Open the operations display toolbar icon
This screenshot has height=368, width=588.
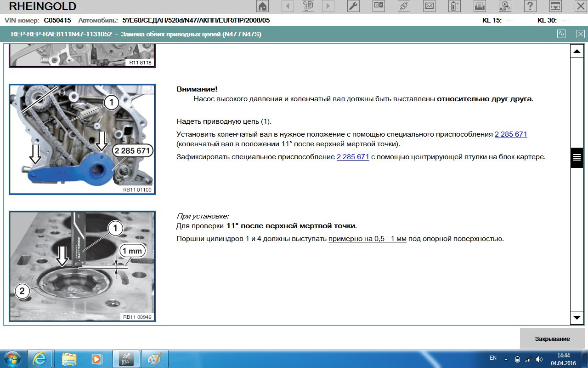pyautogui.click(x=379, y=6)
